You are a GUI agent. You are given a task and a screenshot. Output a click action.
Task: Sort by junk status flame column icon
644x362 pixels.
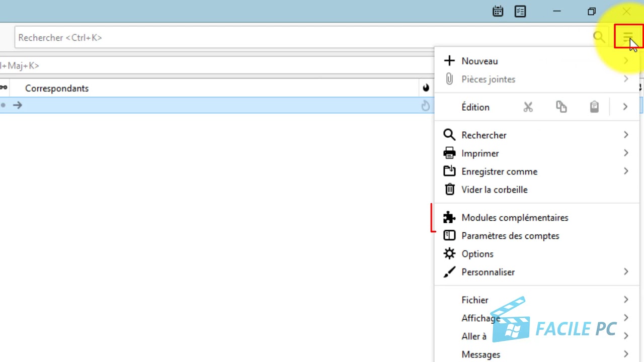coord(426,88)
